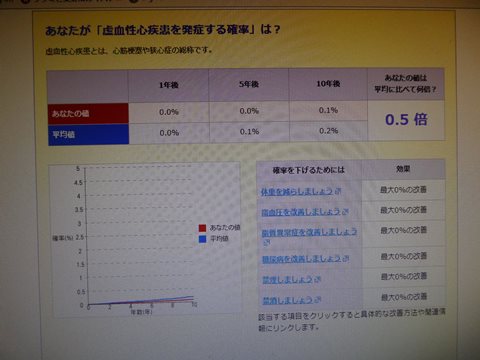Click 平均値 cell under 1年後

click(x=169, y=133)
